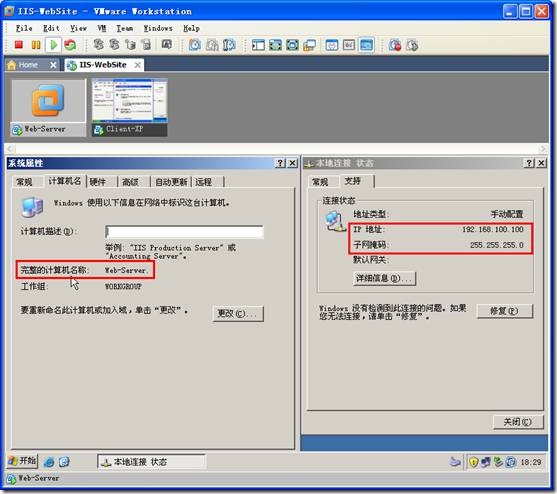Click the thumbnail strip horizontal scrollbar
557x494 pixels.
click(276, 148)
